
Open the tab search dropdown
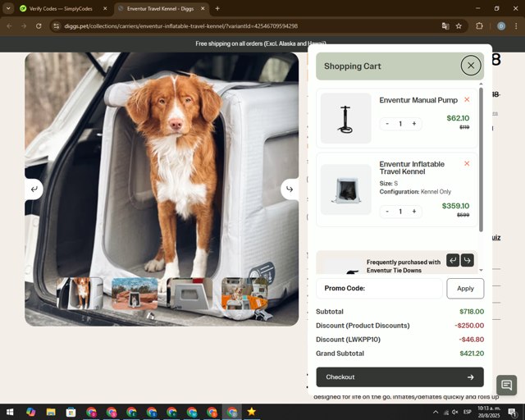pos(8,9)
